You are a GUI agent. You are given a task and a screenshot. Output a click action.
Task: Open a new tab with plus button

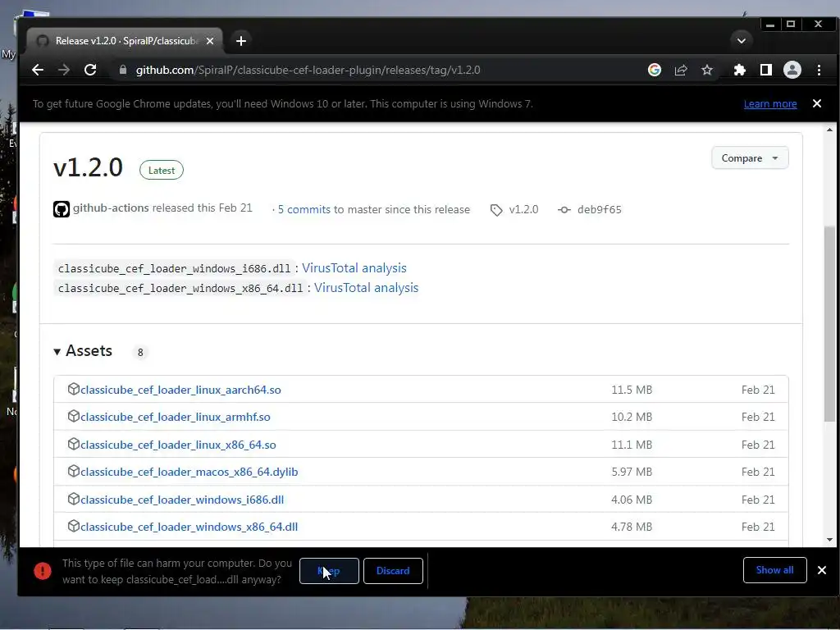point(241,41)
